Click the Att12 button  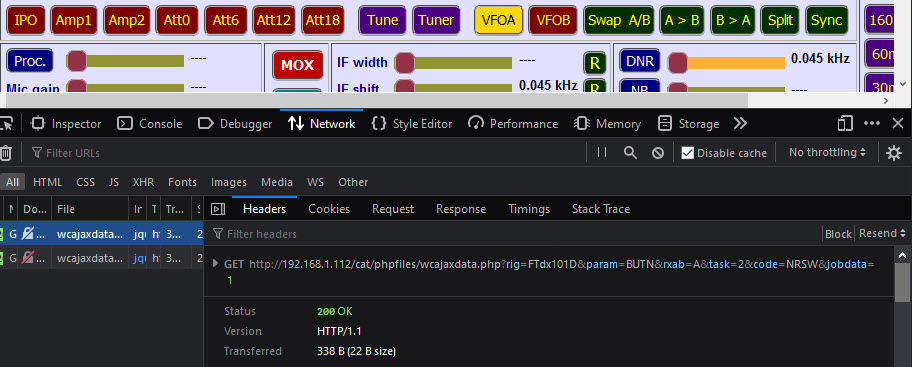(x=275, y=20)
